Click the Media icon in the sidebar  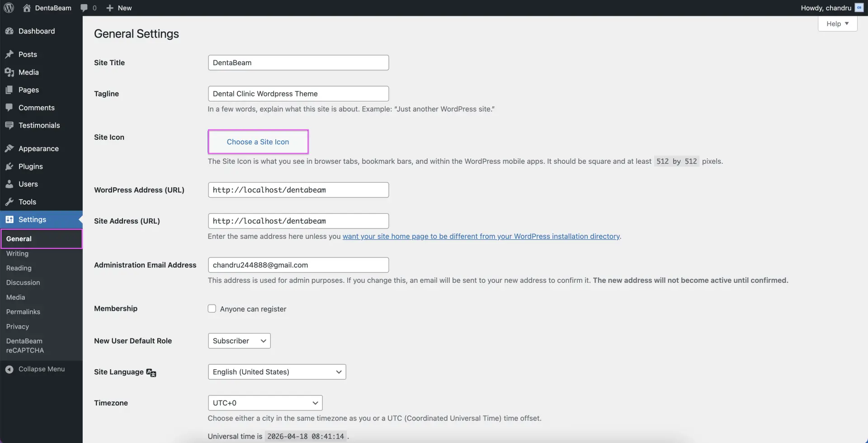click(9, 72)
